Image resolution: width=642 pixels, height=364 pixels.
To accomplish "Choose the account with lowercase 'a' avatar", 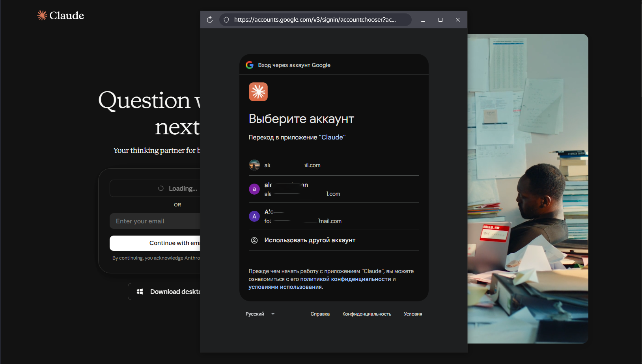I will (x=334, y=189).
